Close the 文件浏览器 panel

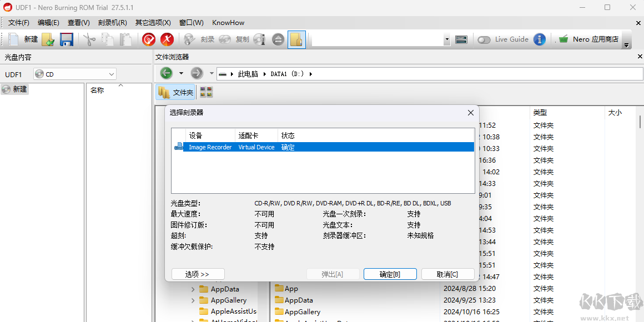[640, 57]
